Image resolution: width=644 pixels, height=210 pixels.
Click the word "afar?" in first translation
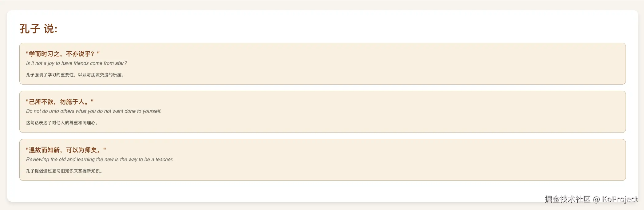pyautogui.click(x=121, y=63)
